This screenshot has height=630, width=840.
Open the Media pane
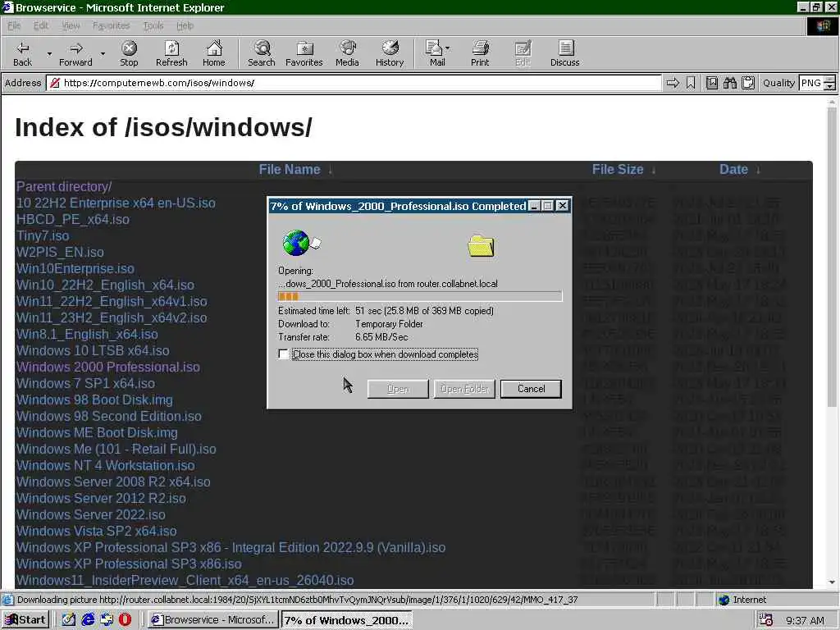tap(347, 53)
